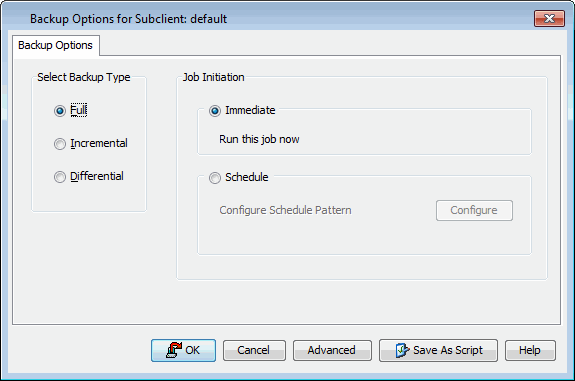Click the Configure schedule button
The height and width of the screenshot is (381, 575).
(x=474, y=210)
